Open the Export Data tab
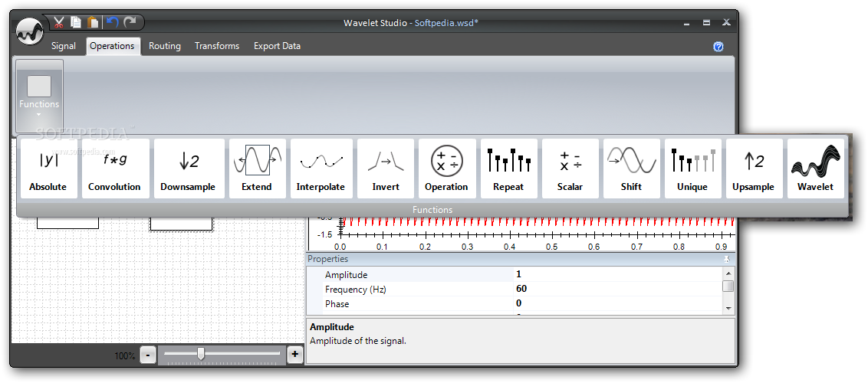868x383 pixels. pos(278,46)
